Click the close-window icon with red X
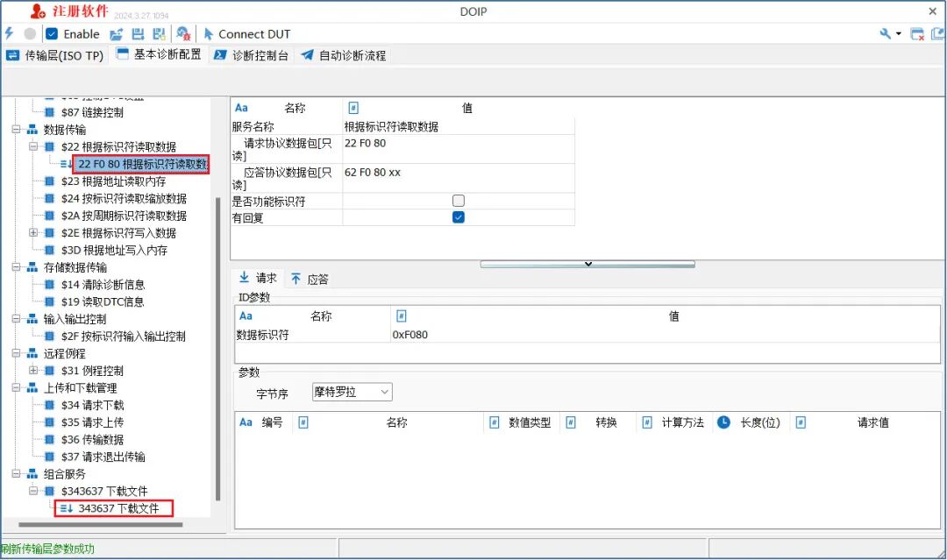Screen dimensions: 947x560 [x=917, y=34]
